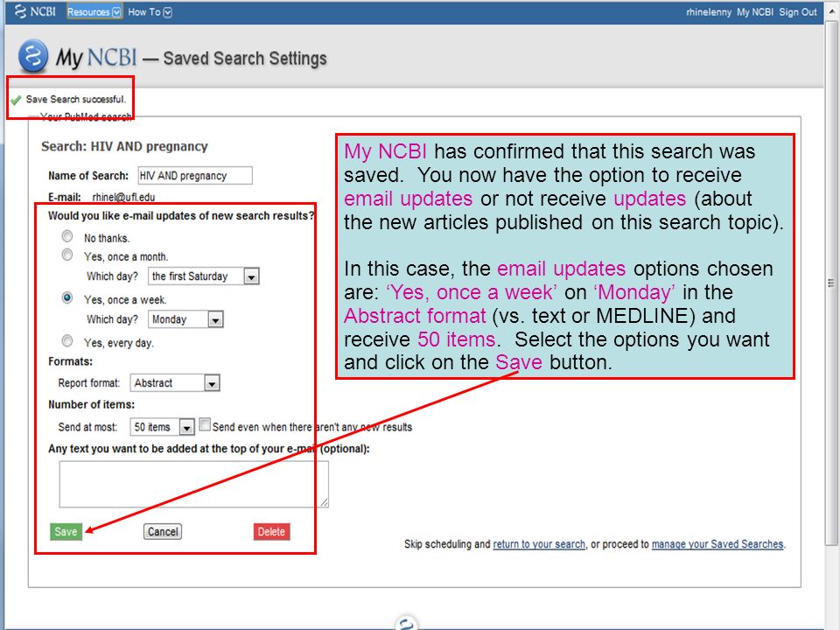Click the green Save button
840x630 pixels.
tap(66, 531)
